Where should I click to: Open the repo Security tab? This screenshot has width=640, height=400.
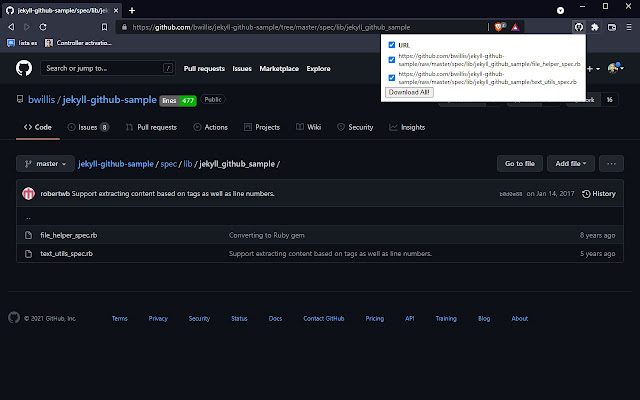tap(355, 127)
